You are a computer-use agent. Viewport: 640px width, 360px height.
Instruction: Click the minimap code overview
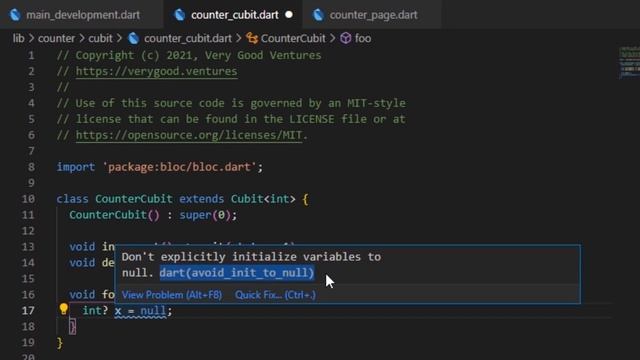(629, 62)
